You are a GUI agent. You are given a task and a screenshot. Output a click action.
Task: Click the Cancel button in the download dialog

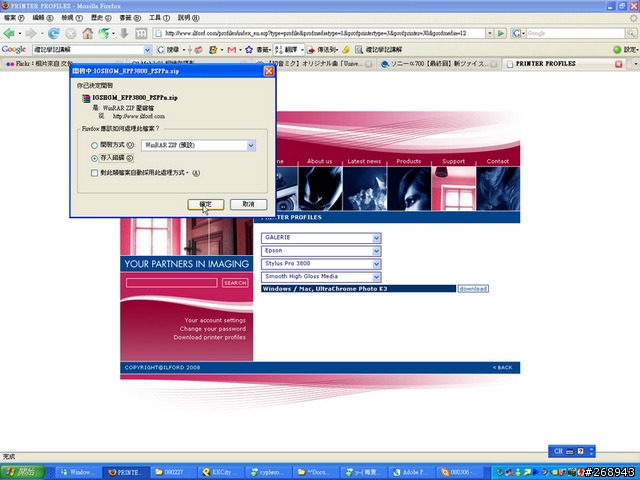(249, 204)
